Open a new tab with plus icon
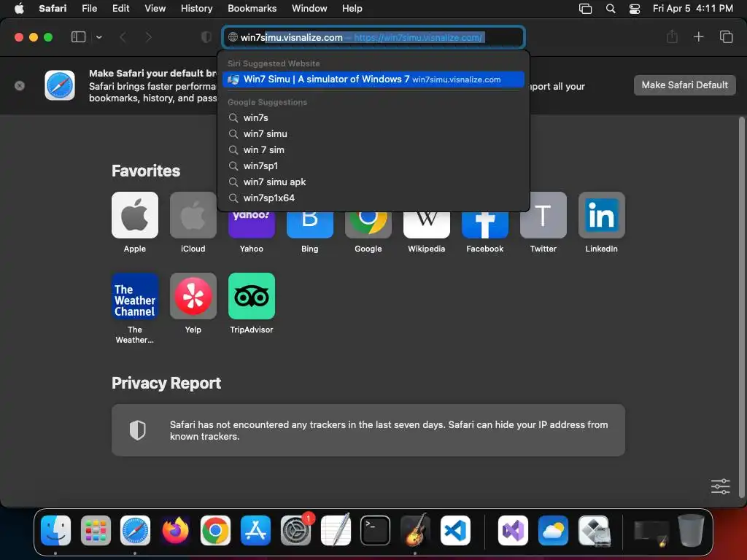The height and width of the screenshot is (560, 747). tap(698, 36)
